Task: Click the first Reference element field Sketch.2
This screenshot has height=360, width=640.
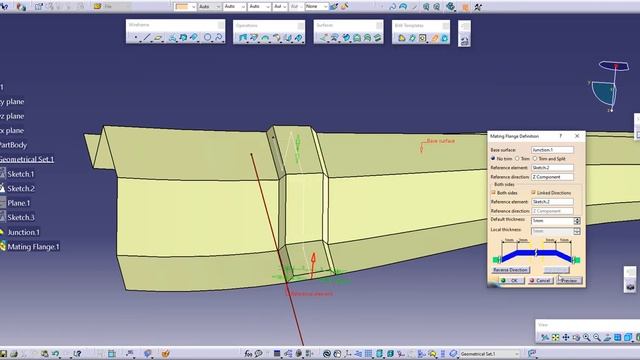Action: [x=552, y=168]
